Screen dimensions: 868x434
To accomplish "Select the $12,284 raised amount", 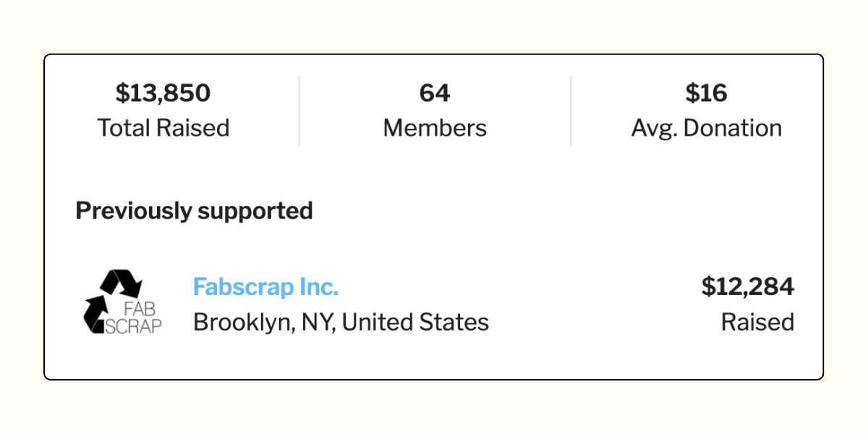I will click(747, 287).
